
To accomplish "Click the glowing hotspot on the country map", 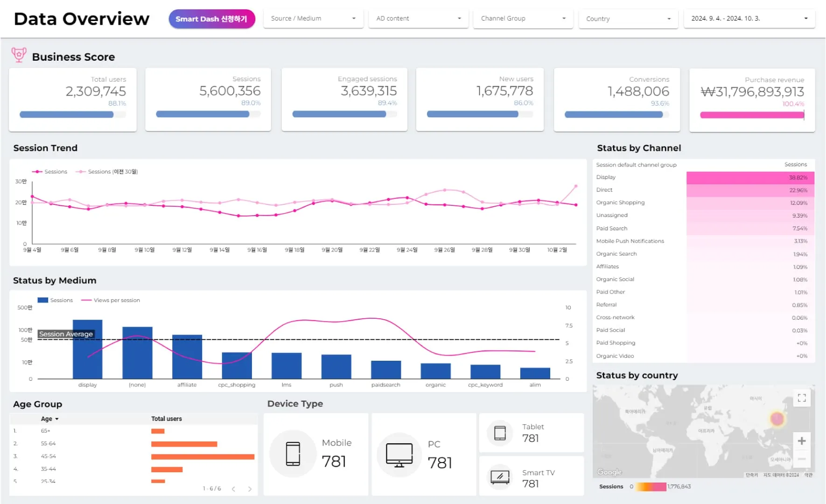I will [x=777, y=419].
